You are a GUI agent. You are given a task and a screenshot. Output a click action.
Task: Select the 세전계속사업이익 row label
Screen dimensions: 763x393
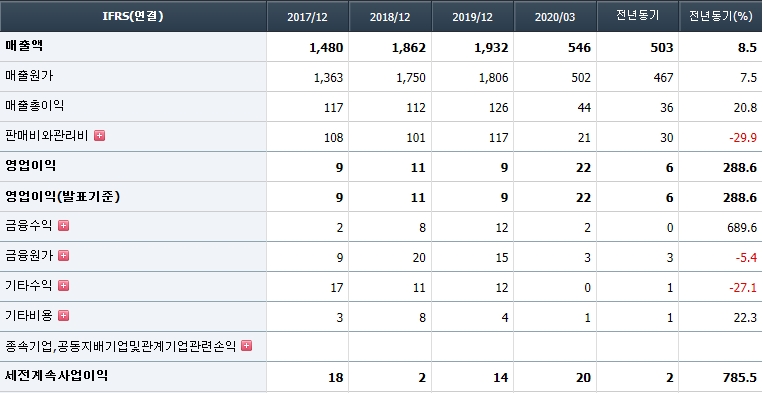pyautogui.click(x=56, y=376)
